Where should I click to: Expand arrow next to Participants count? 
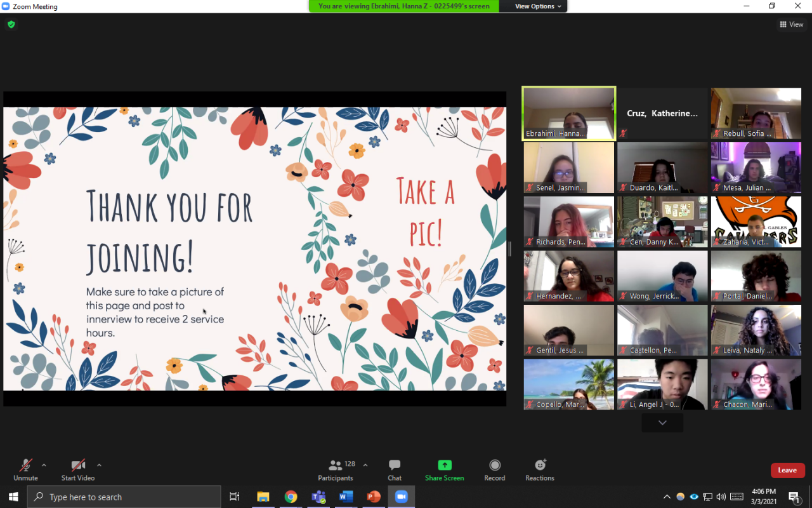pos(365,465)
